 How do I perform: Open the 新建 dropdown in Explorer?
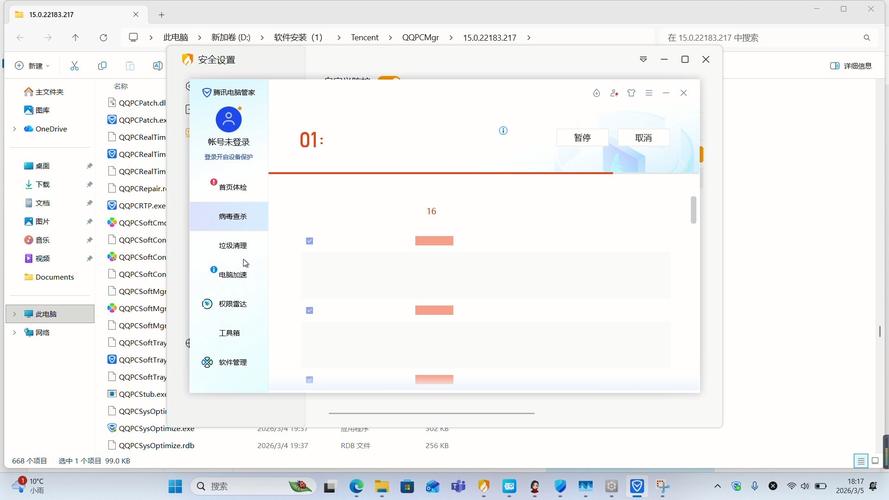point(32,66)
